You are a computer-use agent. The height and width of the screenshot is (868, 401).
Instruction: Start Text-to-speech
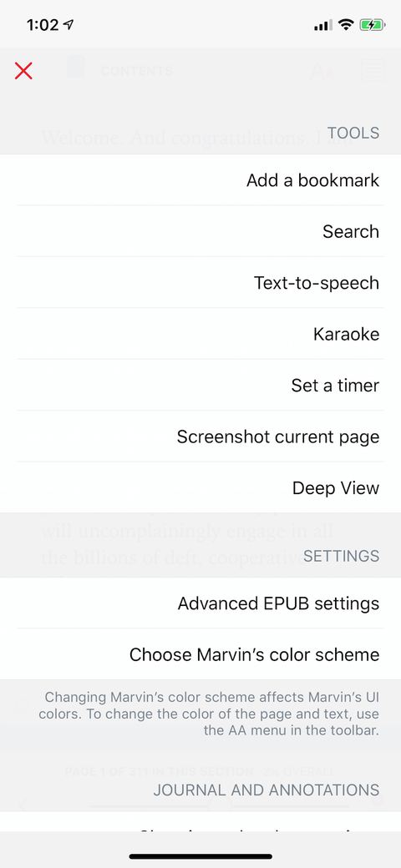pos(200,283)
